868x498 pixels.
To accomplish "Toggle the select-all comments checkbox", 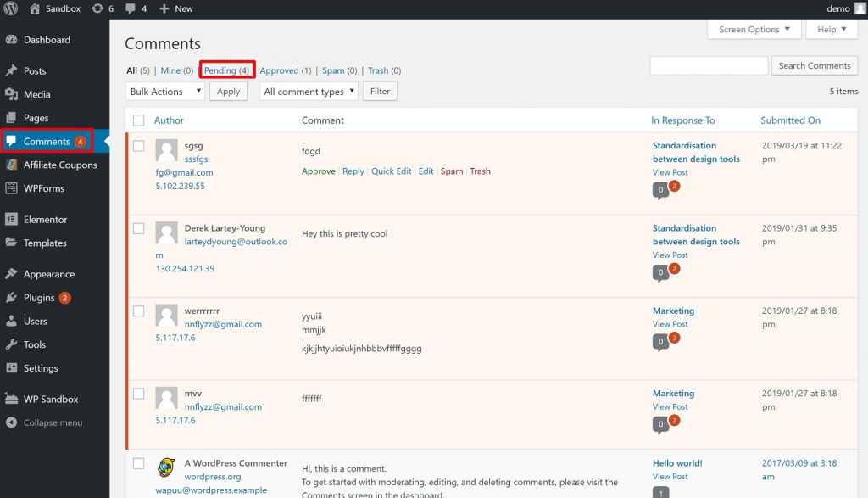I will coord(138,120).
